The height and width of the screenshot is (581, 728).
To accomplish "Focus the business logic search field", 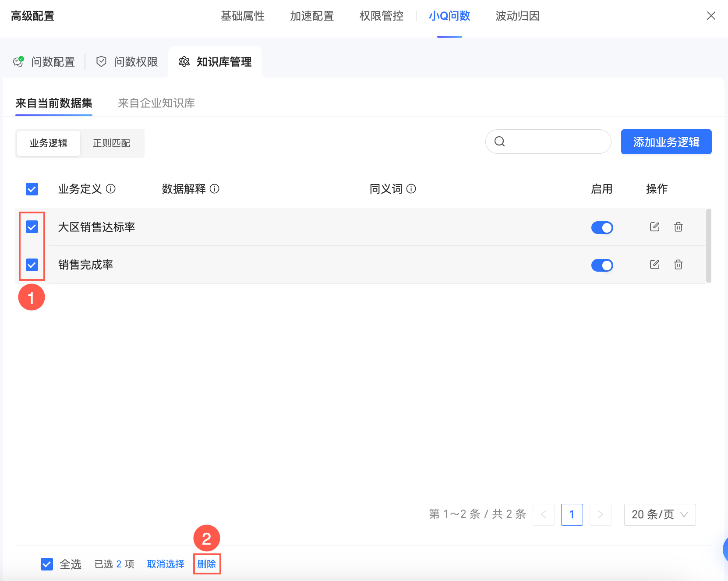I will coord(548,142).
